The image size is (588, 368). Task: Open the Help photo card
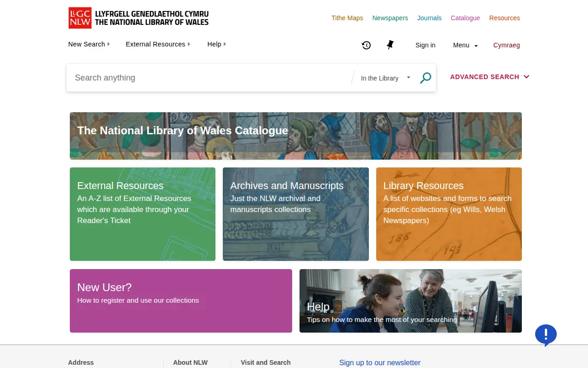[x=411, y=301]
